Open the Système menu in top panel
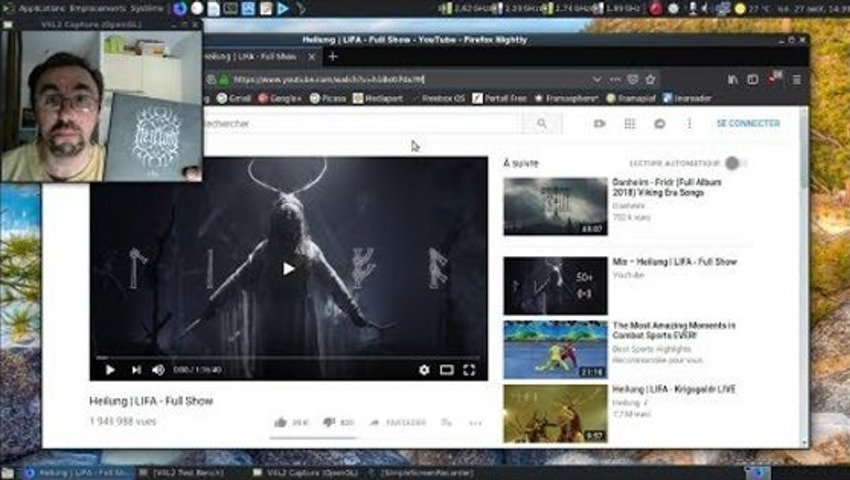 (147, 8)
